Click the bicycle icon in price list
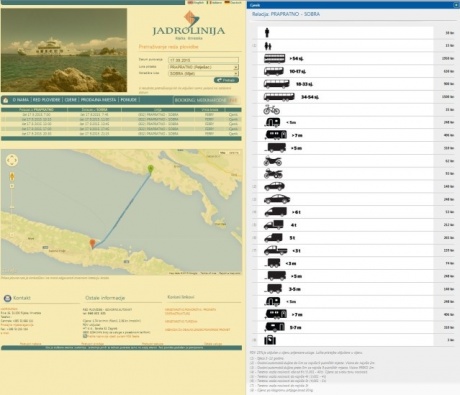Viewport: 460px width, 395px height. tap(271, 110)
